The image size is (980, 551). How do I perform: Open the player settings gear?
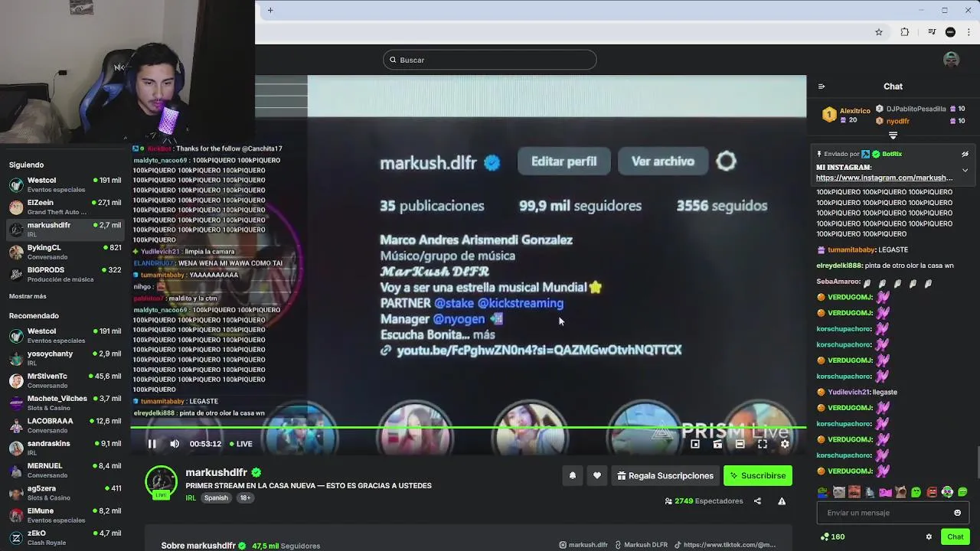[785, 444]
